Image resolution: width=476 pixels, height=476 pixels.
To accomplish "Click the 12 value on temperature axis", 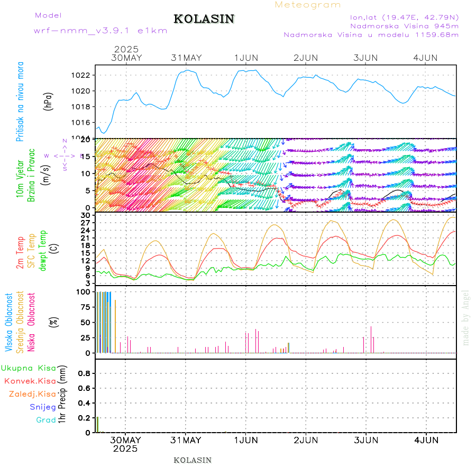I will (85, 261).
